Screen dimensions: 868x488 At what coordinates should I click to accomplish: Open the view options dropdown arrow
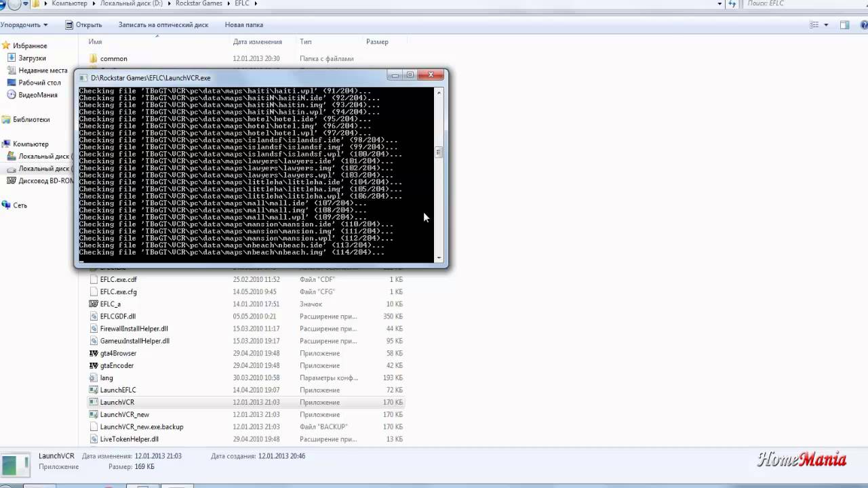point(826,25)
